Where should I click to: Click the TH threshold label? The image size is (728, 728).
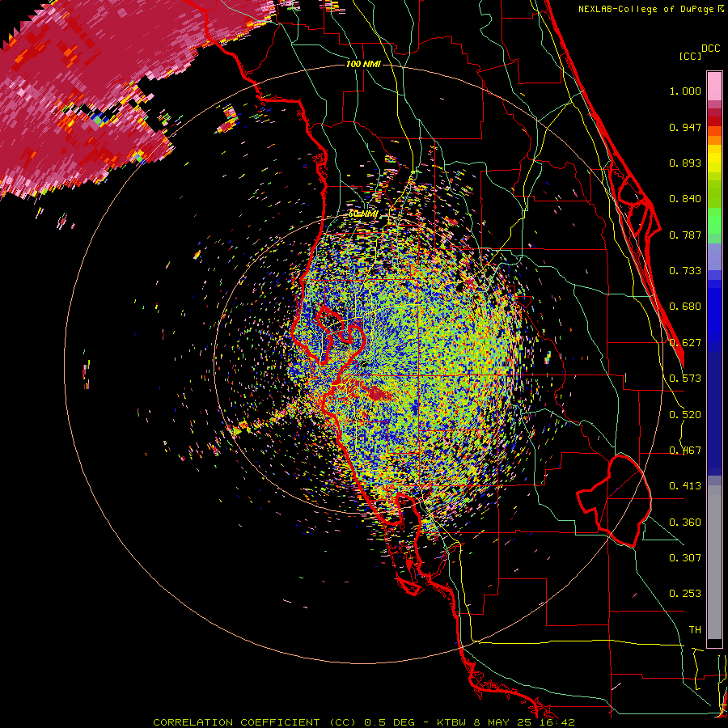click(695, 630)
